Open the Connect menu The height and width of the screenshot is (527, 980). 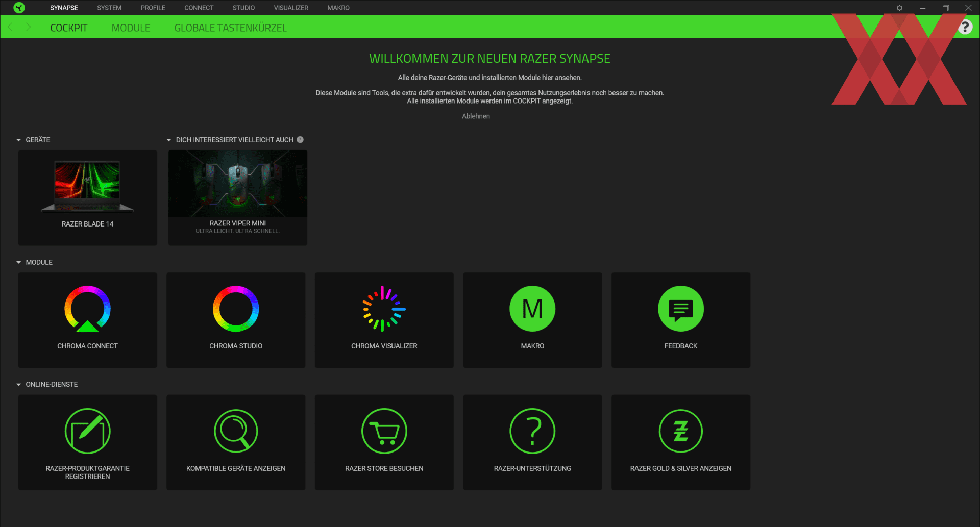point(199,8)
